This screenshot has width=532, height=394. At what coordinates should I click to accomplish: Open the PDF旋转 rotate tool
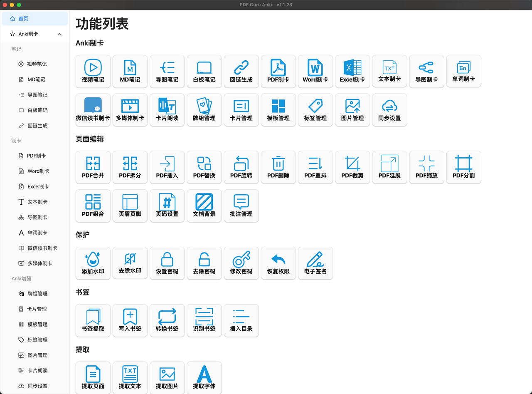click(x=241, y=167)
